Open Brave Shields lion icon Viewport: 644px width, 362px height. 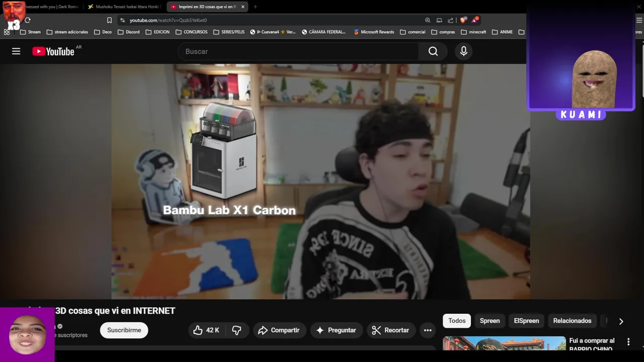pyautogui.click(x=463, y=20)
